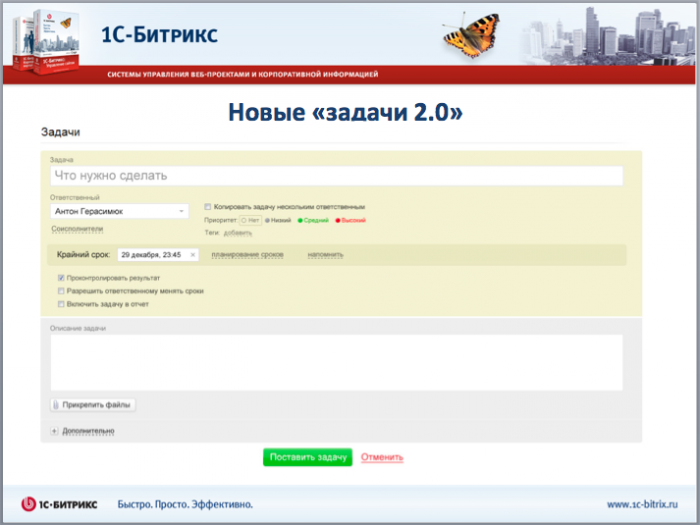The height and width of the screenshot is (525, 700).
Task: Enable "Разрешить ответственному менять сроки"
Action: click(61, 291)
